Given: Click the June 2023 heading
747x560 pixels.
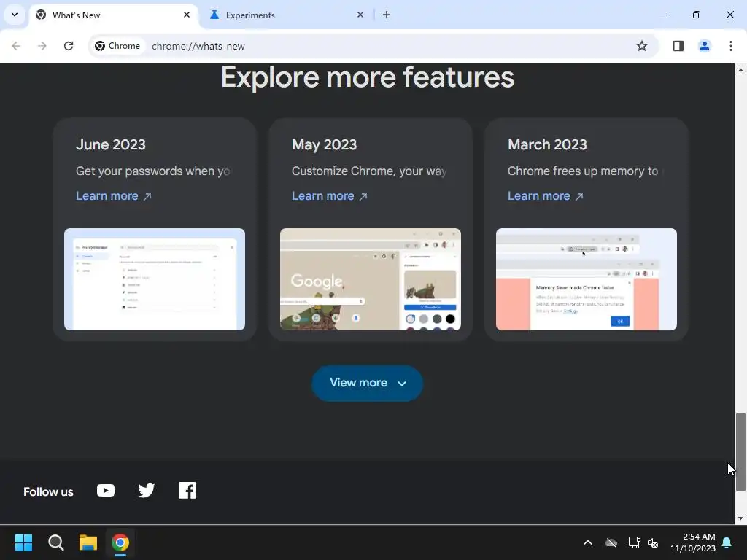Looking at the screenshot, I should pos(111,144).
